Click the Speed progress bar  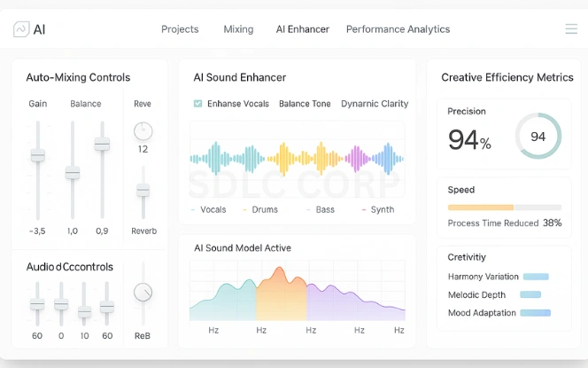point(504,207)
